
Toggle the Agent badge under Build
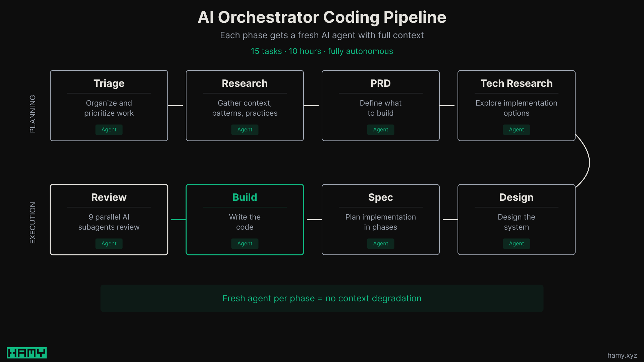245,243
